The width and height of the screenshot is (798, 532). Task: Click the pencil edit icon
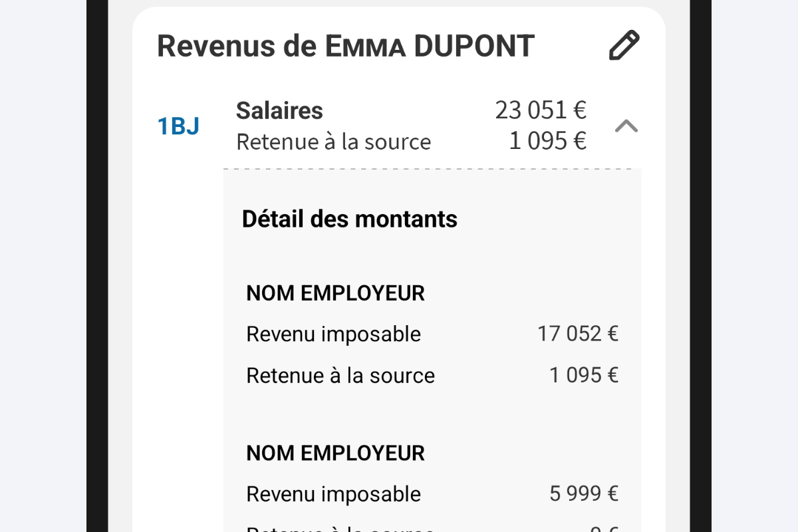tap(624, 46)
